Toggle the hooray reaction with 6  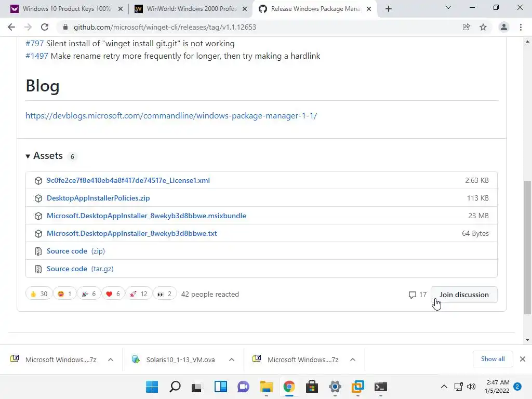(x=89, y=294)
